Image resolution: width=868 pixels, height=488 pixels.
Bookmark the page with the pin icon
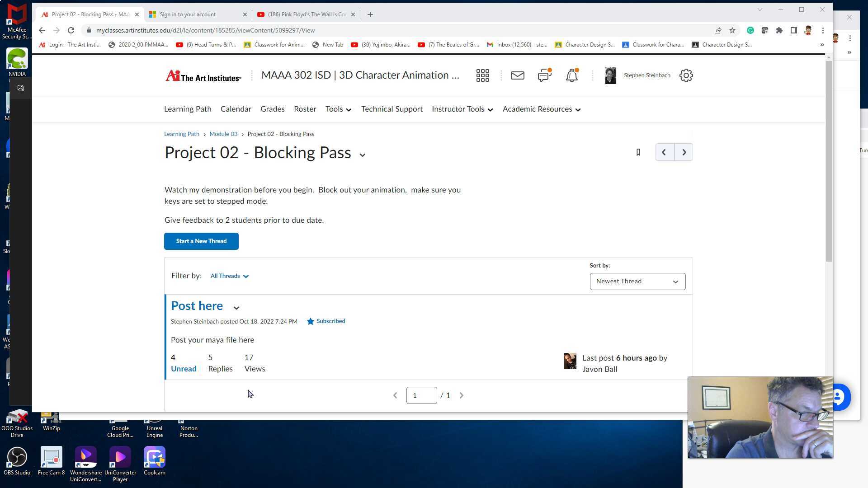[x=638, y=152]
